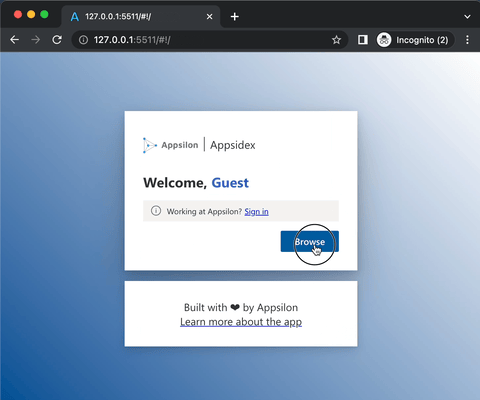Click the Browse button
480x400 pixels.
(x=310, y=241)
